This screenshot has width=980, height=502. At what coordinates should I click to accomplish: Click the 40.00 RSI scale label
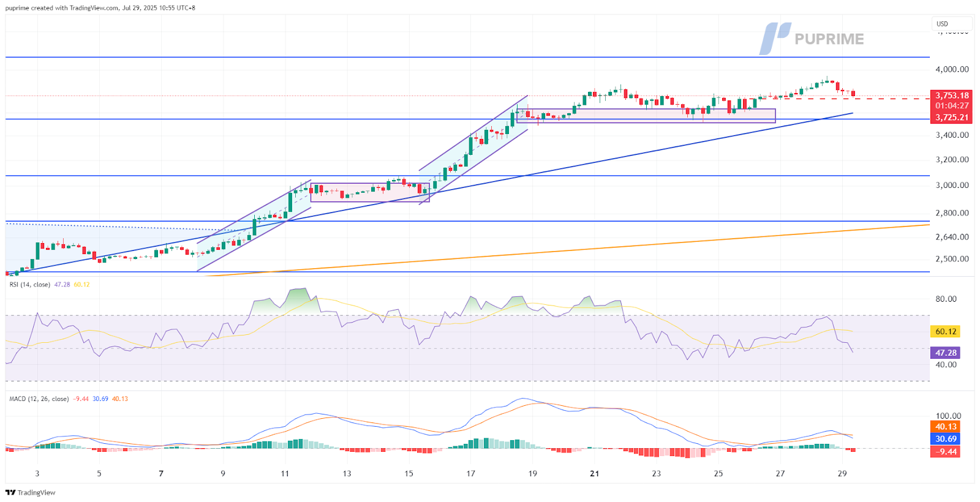(946, 364)
